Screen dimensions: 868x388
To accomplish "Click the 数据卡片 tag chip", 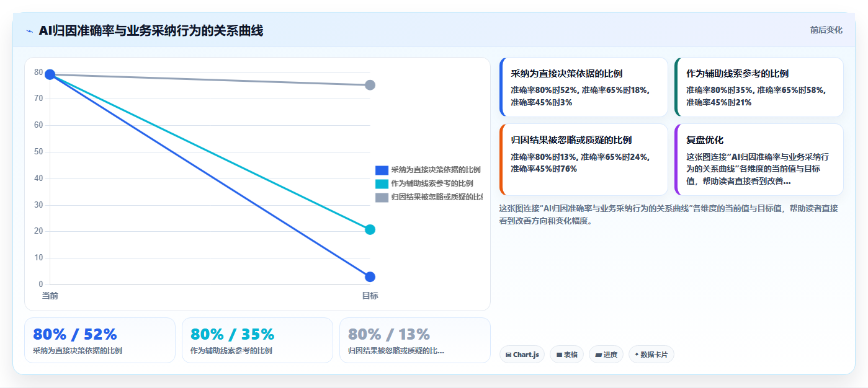I will pyautogui.click(x=651, y=355).
